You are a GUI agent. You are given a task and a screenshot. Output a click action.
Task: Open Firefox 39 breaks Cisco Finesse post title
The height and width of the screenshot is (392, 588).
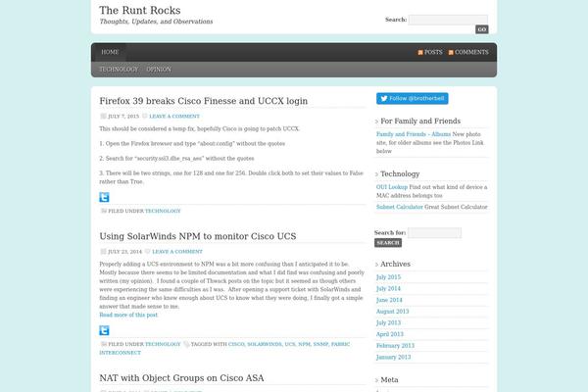click(x=203, y=101)
